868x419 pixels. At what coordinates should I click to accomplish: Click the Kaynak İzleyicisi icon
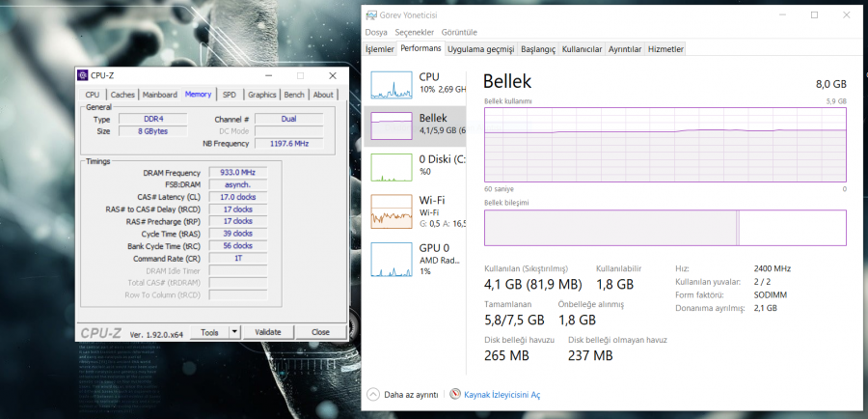[455, 394]
